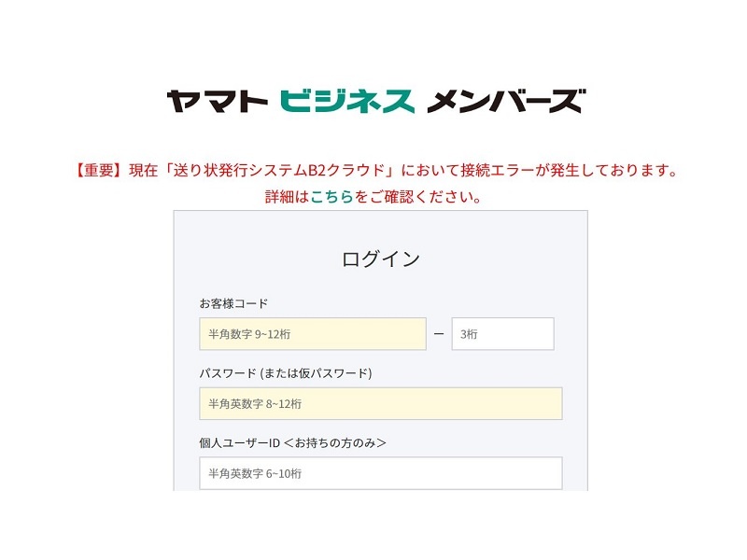Viewport: 747px width, 560px height.
Task: Click the red 詳細は text
Action: [x=287, y=198]
